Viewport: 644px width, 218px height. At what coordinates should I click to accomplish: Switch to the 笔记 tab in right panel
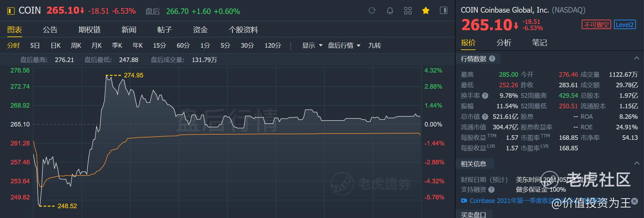(x=540, y=43)
